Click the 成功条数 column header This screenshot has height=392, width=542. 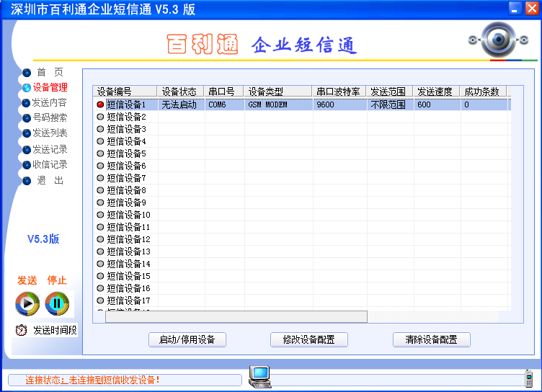pyautogui.click(x=483, y=92)
